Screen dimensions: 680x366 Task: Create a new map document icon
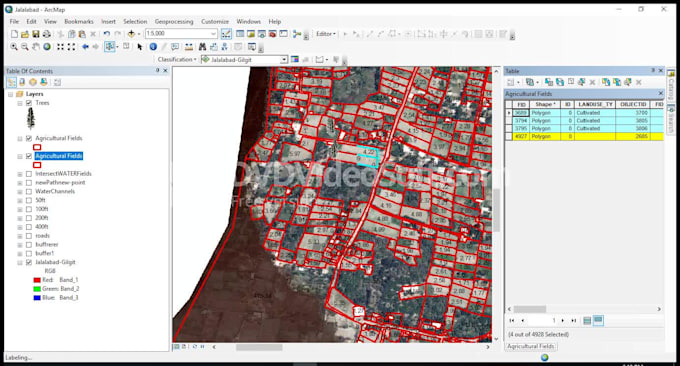(14, 34)
